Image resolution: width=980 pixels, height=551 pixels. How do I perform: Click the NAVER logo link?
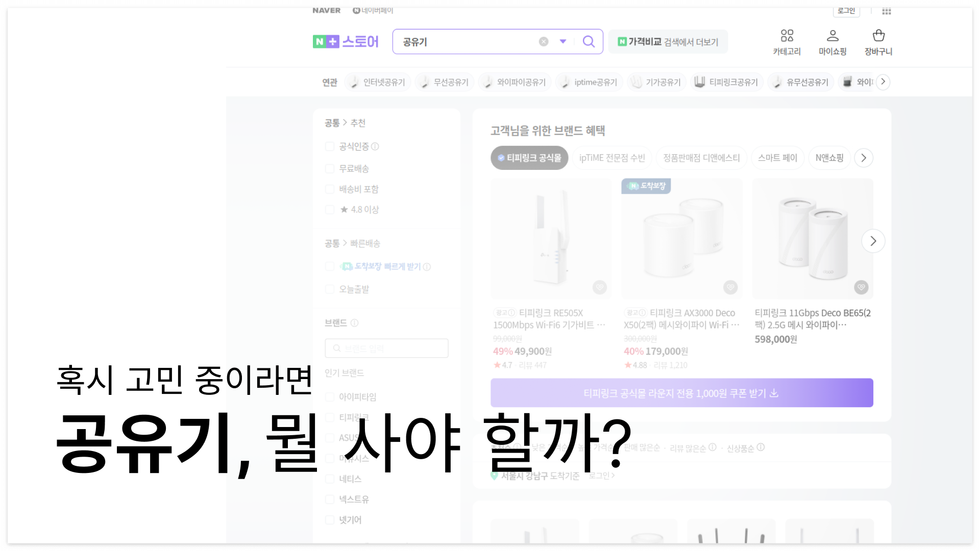point(327,10)
